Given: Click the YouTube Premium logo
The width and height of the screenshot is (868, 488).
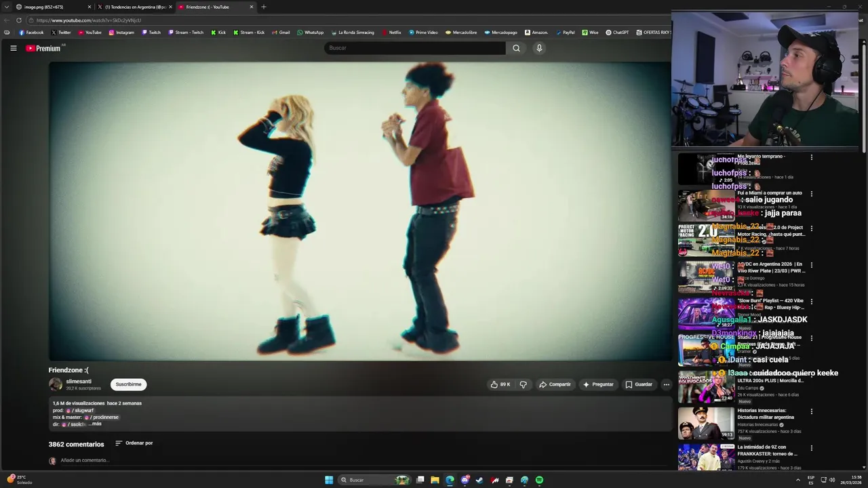Looking at the screenshot, I should coord(43,48).
